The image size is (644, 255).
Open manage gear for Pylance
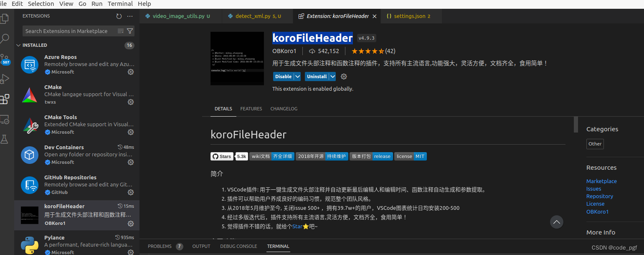click(131, 252)
